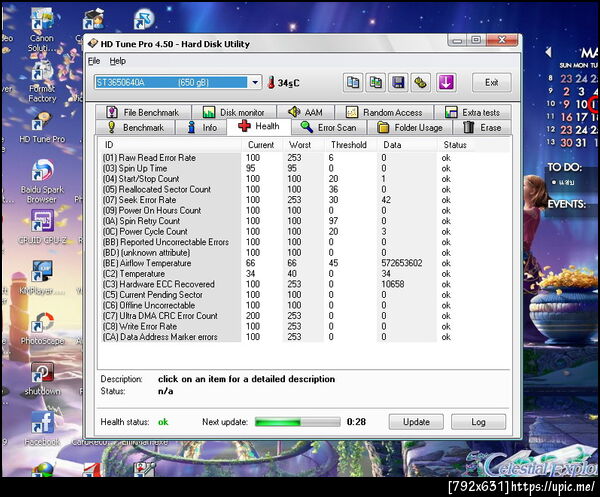Click the Data column header

pos(407,145)
